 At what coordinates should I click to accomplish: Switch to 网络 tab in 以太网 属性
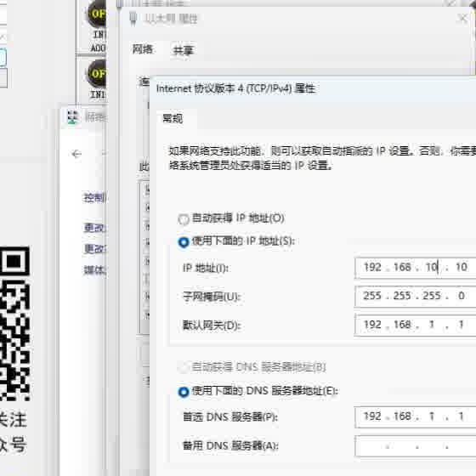click(x=143, y=49)
